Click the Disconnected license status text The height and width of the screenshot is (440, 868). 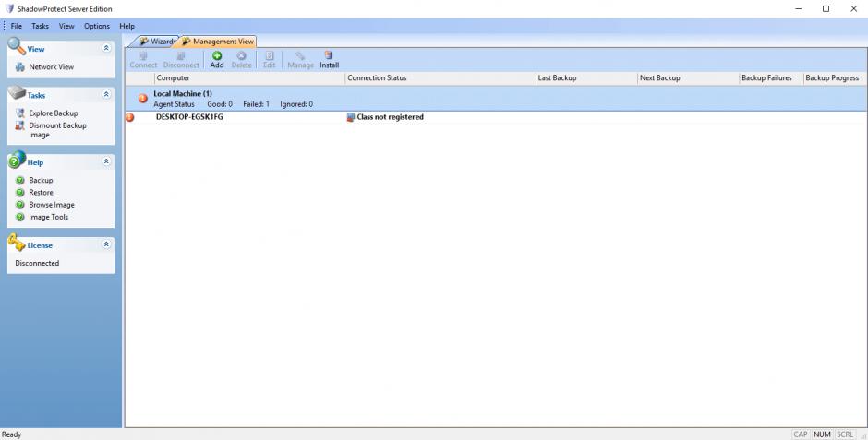37,263
